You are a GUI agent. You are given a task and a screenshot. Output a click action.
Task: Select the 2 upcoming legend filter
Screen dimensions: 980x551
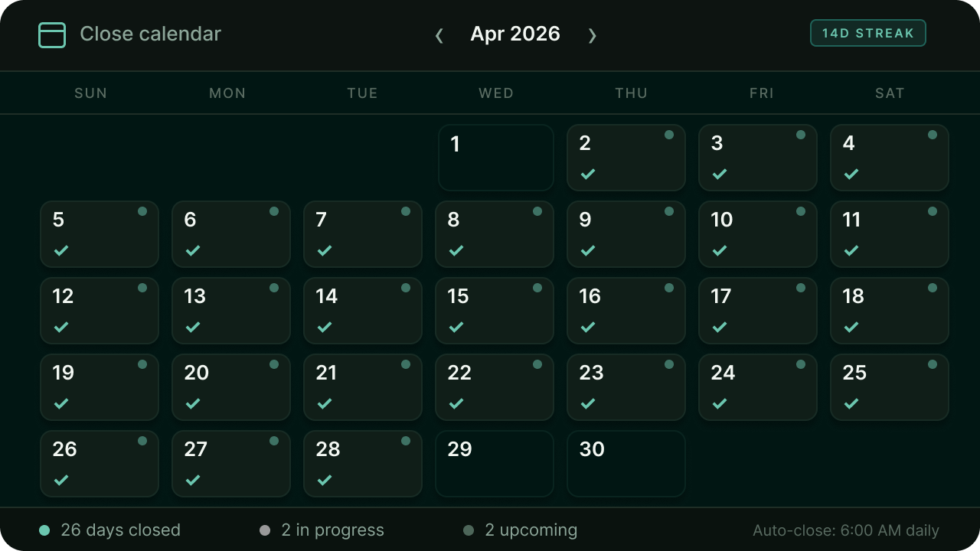tap(521, 530)
